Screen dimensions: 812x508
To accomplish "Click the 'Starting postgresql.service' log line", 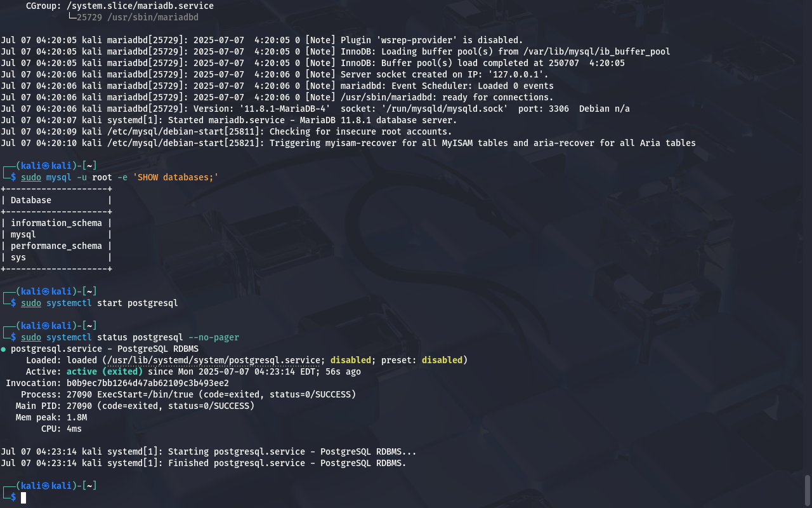I will (209, 451).
